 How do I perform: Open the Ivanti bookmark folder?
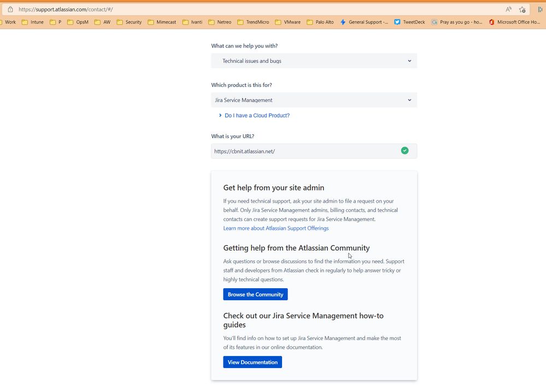(192, 22)
